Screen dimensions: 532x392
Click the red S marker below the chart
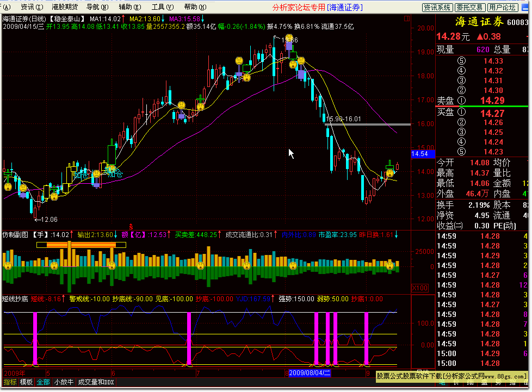tap(131, 227)
